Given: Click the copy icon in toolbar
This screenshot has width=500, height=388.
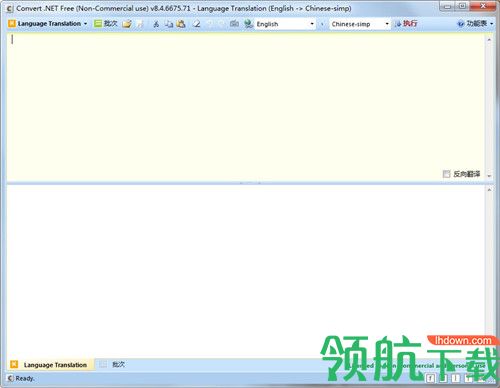Looking at the screenshot, I should (169, 24).
